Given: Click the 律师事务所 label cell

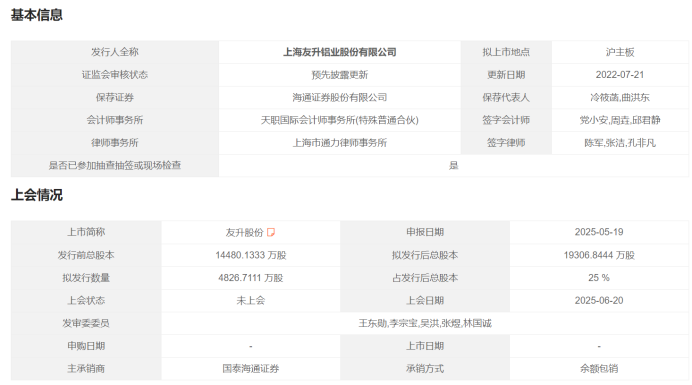Looking at the screenshot, I should (115, 143).
